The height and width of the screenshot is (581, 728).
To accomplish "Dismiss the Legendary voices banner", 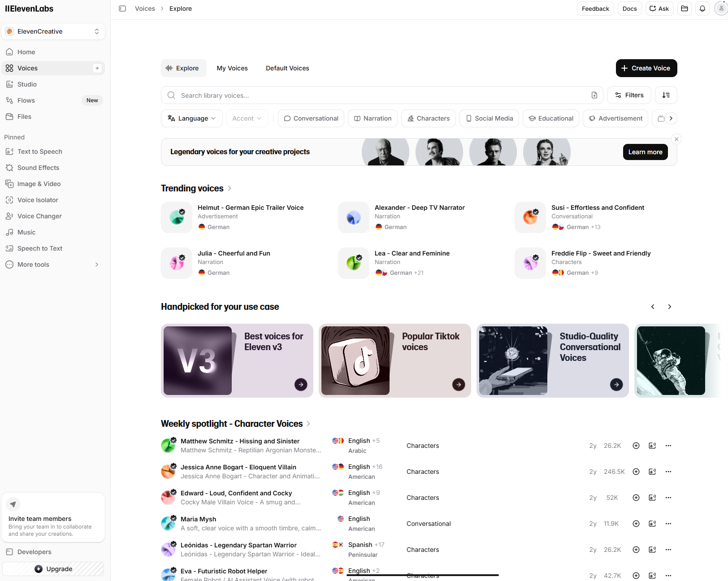I will point(676,139).
